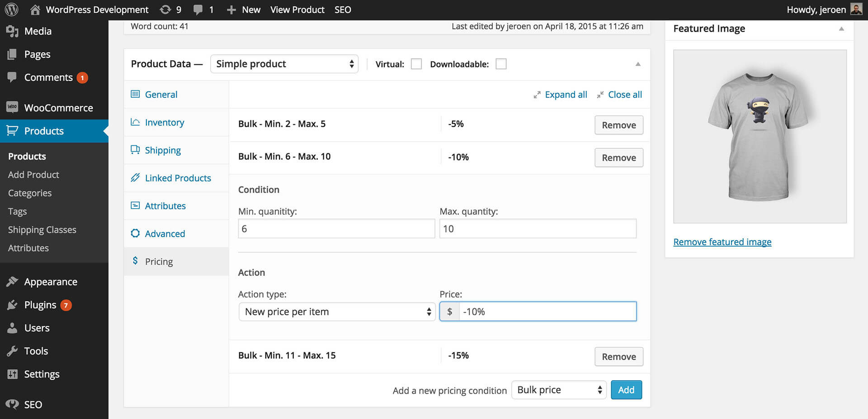Screen dimensions: 868x419
Task: Click the Media sidebar icon
Action: tap(12, 31)
